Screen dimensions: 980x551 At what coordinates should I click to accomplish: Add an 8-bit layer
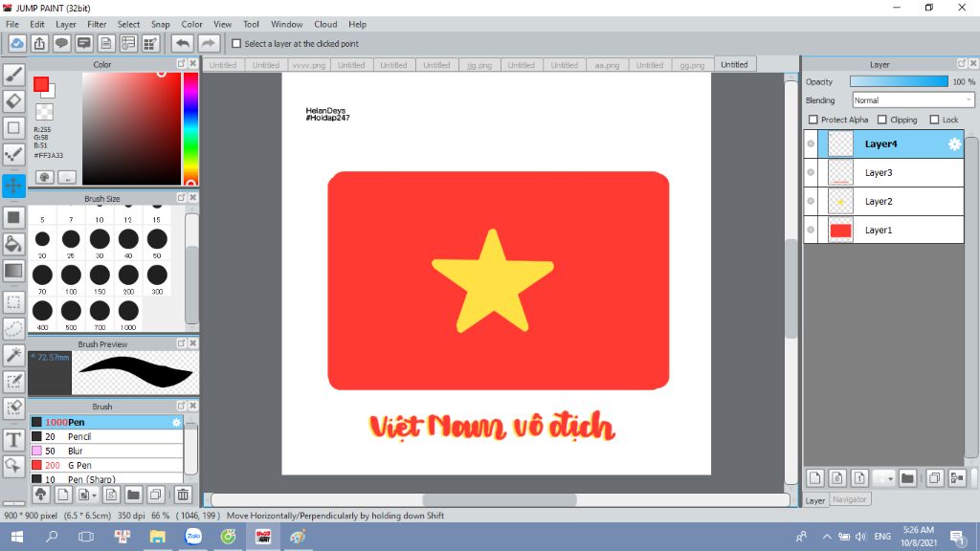(837, 478)
